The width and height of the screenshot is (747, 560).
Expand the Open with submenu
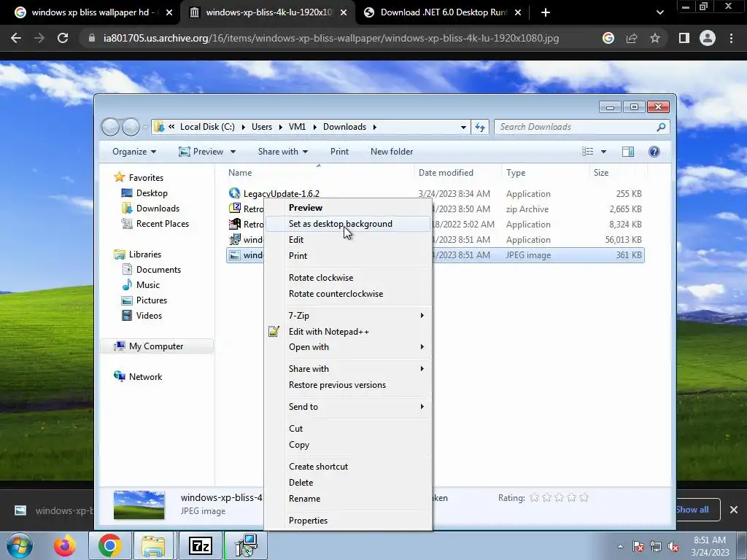coord(348,347)
